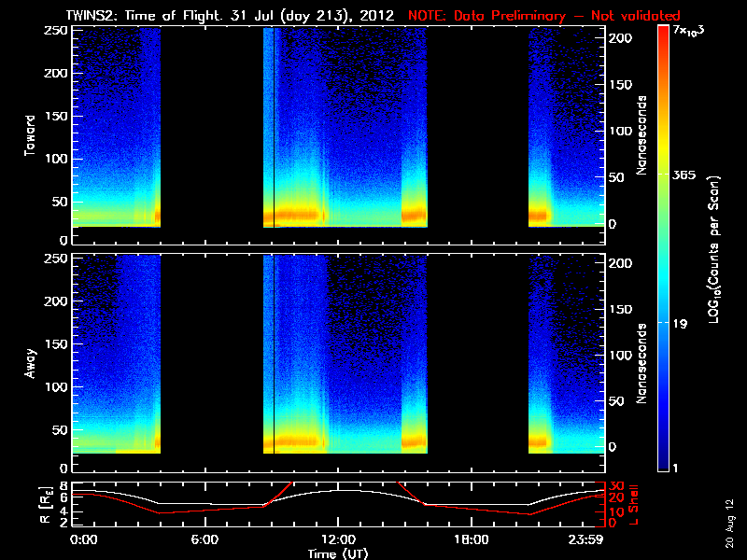Viewport: 747px width, 560px height.
Task: Click the '23:59' time tick label
Action: point(585,539)
